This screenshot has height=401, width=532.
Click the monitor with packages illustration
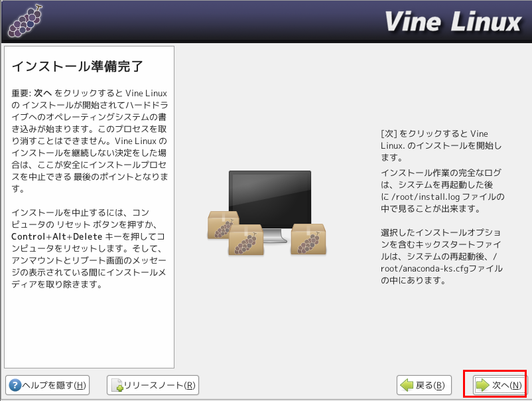coord(267,213)
